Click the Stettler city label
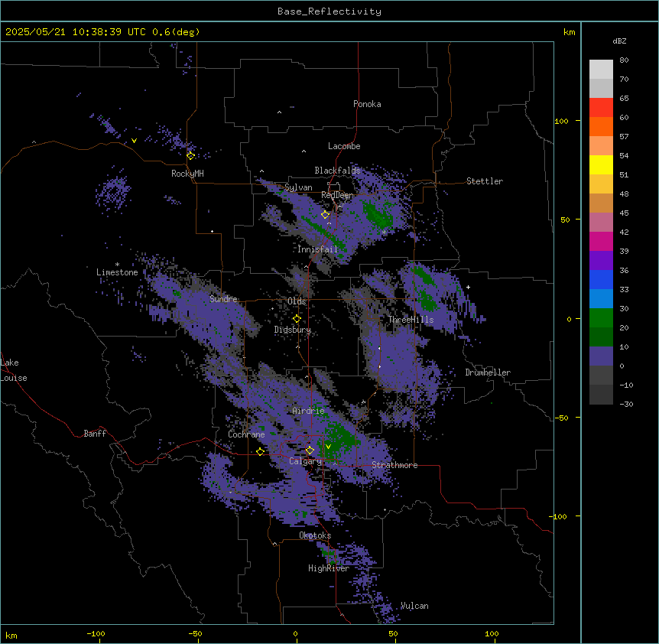This screenshot has height=644, width=659. pyautogui.click(x=485, y=181)
